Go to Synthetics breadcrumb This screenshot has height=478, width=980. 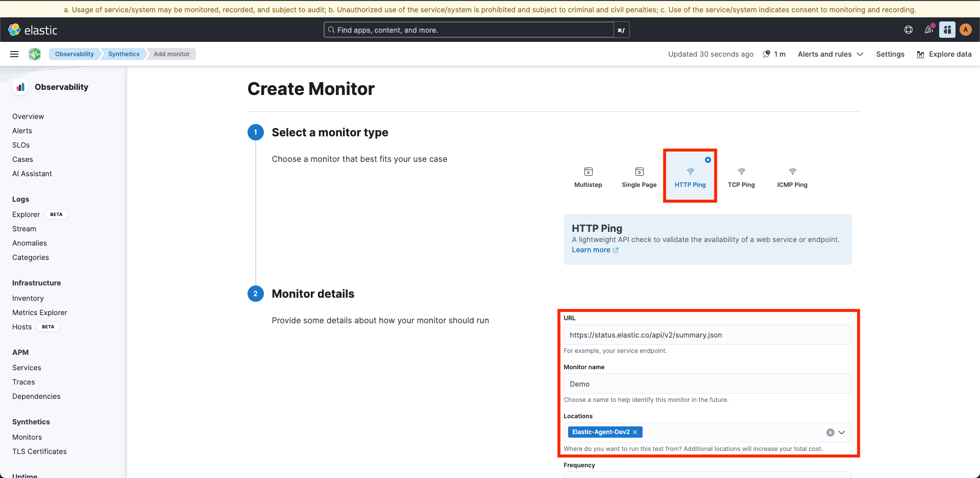124,54
